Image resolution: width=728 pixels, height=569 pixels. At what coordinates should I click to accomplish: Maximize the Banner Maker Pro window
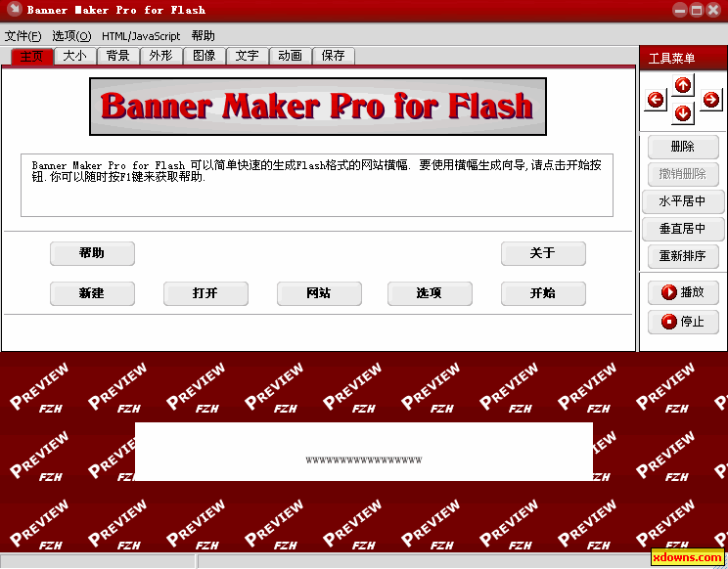pyautogui.click(x=697, y=10)
